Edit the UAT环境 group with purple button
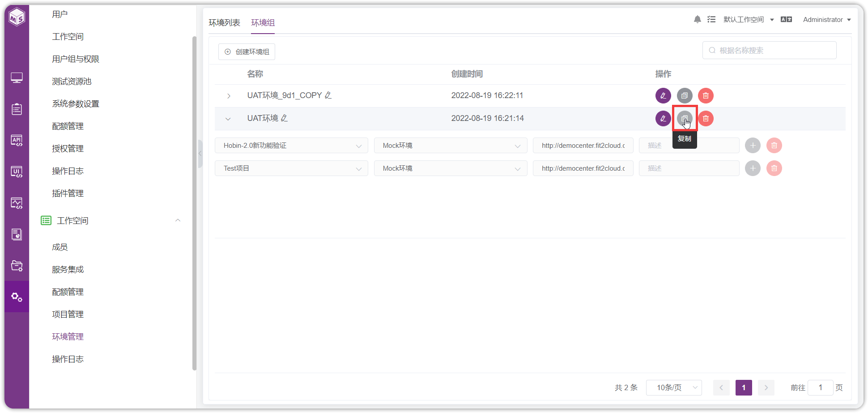Screen dimensions: 868x413 663,118
